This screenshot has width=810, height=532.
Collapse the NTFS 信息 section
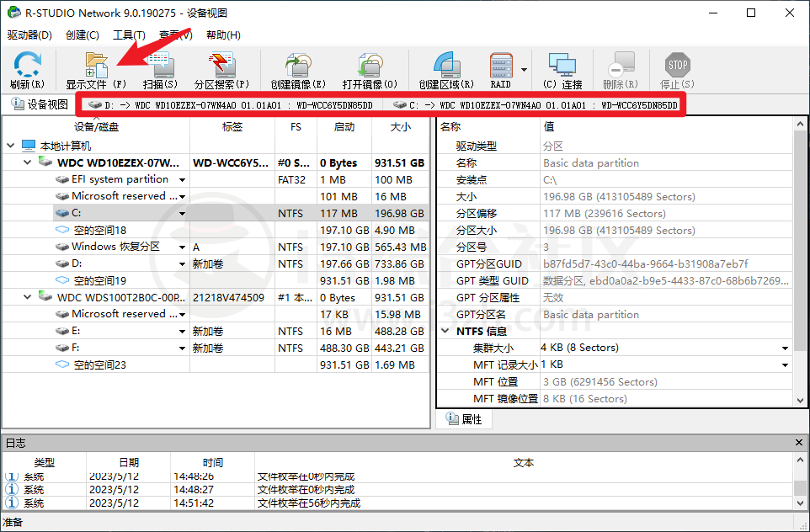(445, 331)
